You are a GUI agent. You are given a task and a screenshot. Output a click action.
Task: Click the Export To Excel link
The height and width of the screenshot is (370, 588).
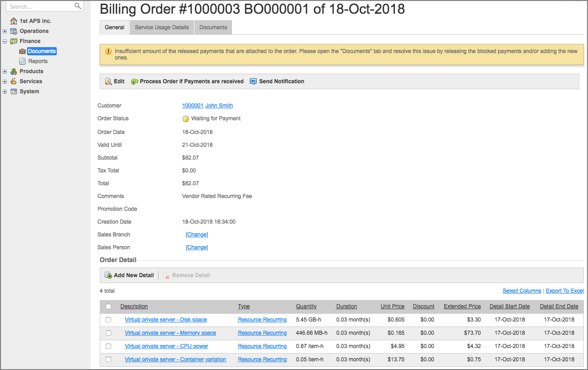pos(565,291)
